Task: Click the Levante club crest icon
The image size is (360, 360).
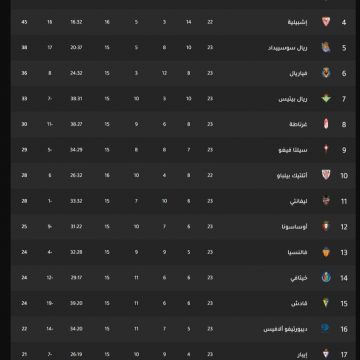Action: coord(326,201)
